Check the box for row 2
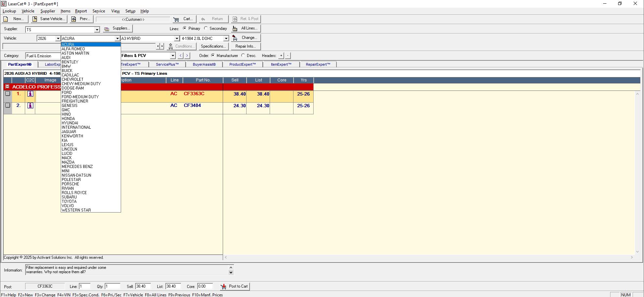 [8, 105]
